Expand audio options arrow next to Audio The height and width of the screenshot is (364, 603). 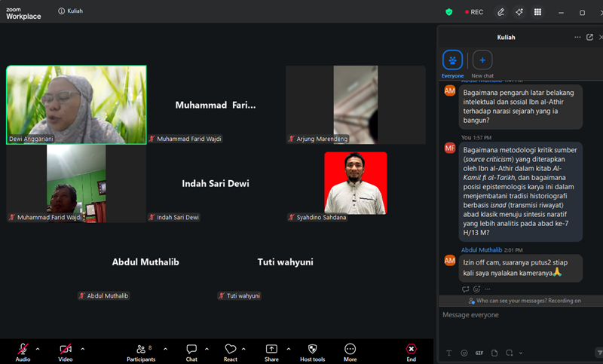[x=38, y=349]
